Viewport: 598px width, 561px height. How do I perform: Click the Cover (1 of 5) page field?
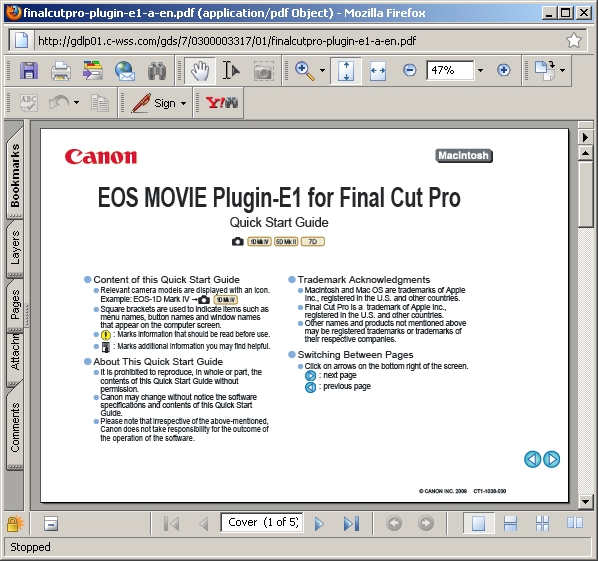[x=262, y=522]
